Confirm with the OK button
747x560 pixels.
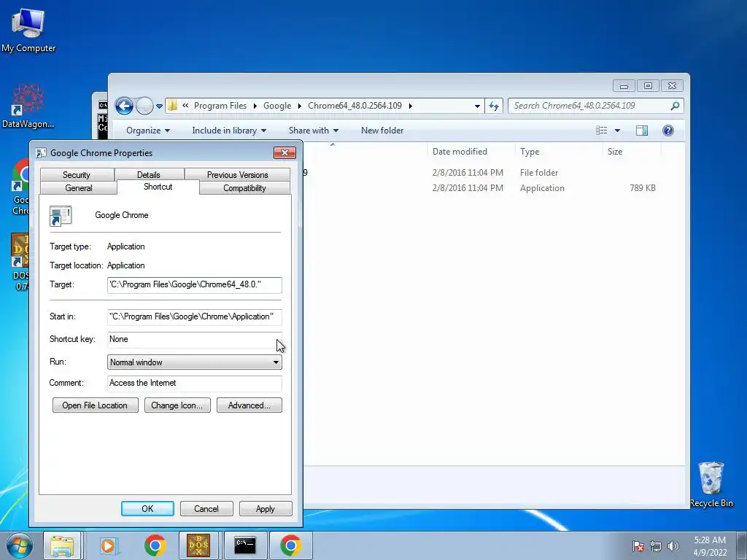pyautogui.click(x=147, y=508)
